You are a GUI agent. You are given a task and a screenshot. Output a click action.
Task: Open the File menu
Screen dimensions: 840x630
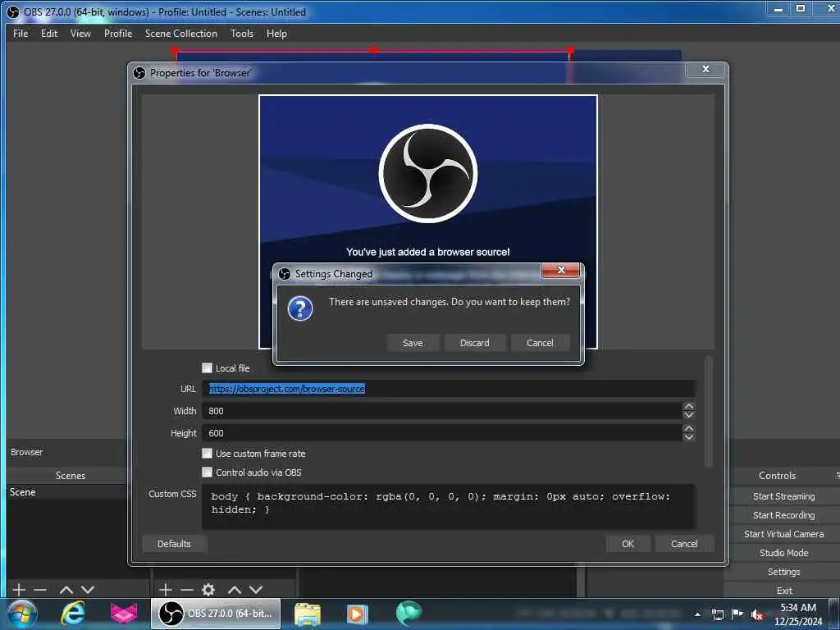click(21, 33)
